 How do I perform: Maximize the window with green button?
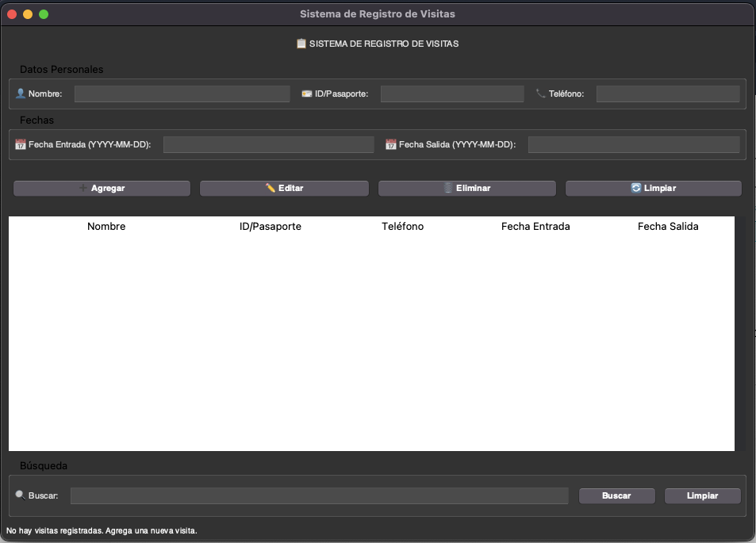[44, 14]
